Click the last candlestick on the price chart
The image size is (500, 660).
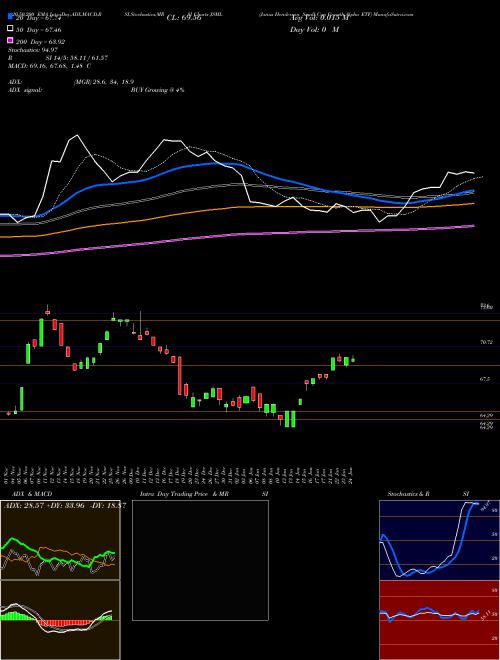[353, 359]
